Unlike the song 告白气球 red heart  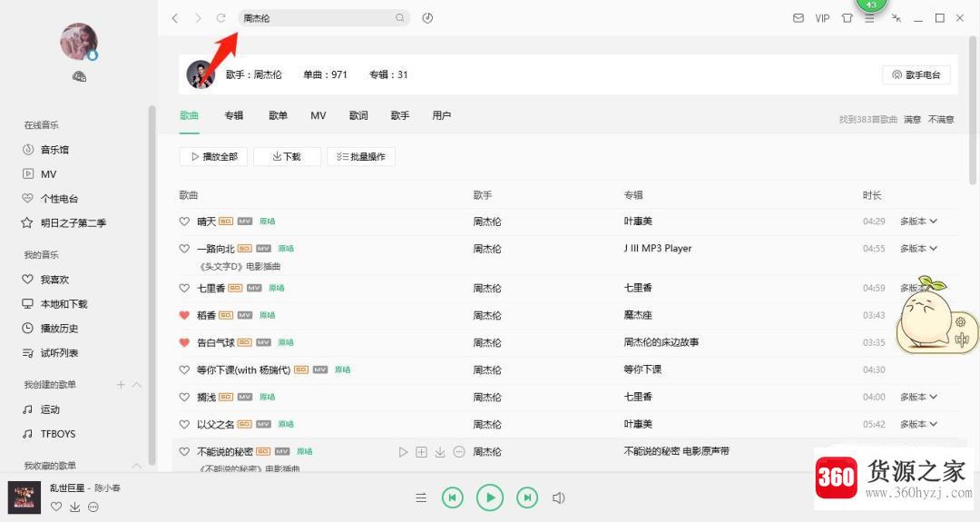[x=184, y=342]
